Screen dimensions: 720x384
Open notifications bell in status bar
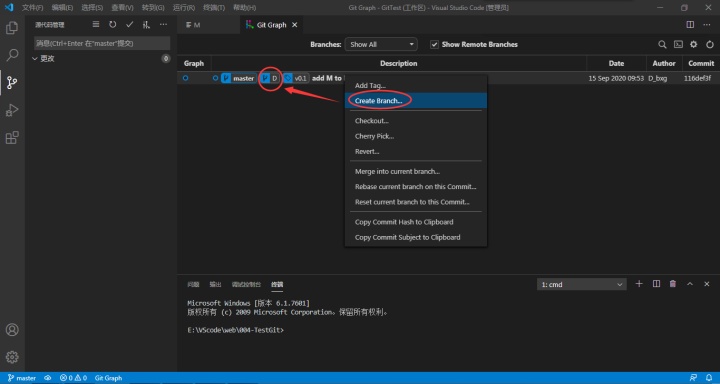[x=709, y=378]
